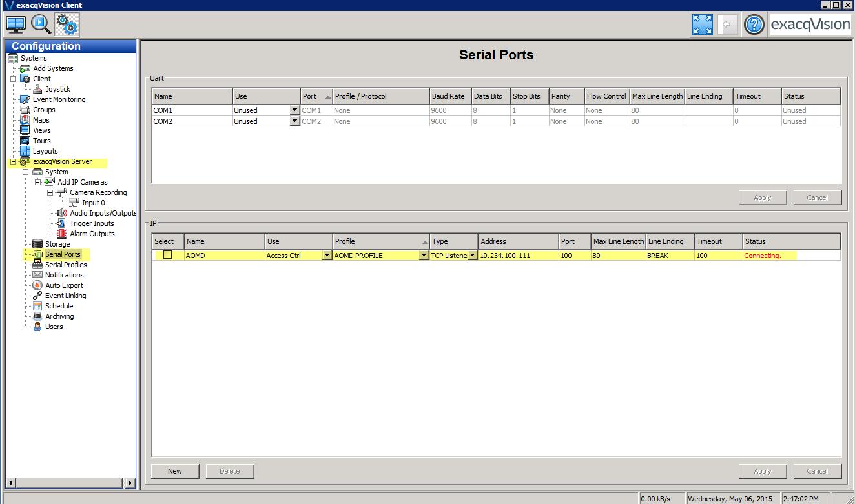
Task: Click the Audio Inputs/Outputs speaker icon
Action: 62,213
